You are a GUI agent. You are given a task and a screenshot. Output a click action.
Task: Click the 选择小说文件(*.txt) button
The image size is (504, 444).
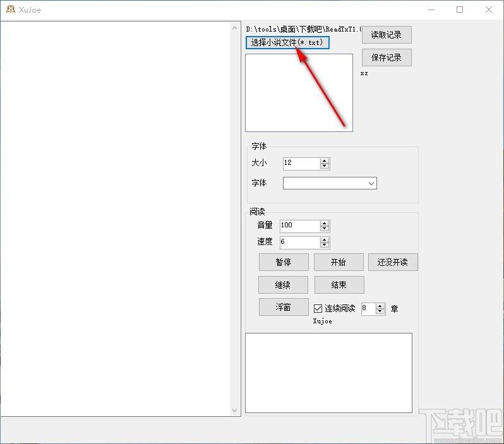click(287, 43)
